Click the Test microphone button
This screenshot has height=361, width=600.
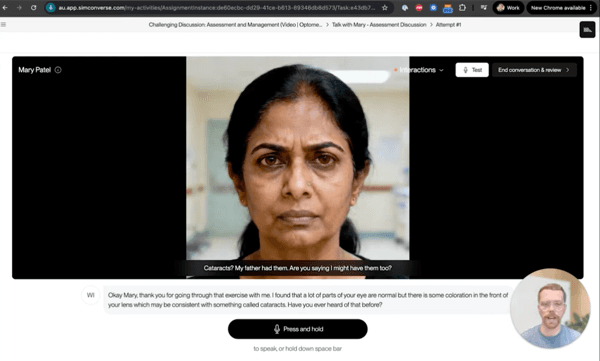[x=472, y=70]
